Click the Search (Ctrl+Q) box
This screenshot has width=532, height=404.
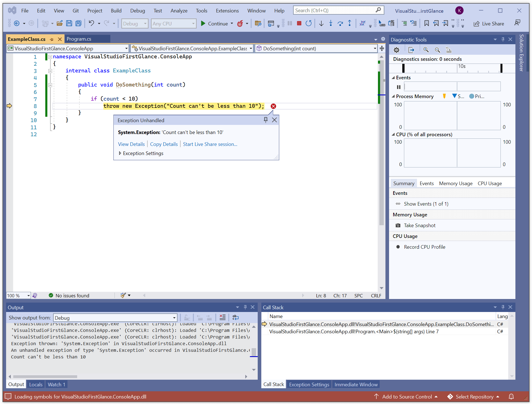tap(335, 11)
